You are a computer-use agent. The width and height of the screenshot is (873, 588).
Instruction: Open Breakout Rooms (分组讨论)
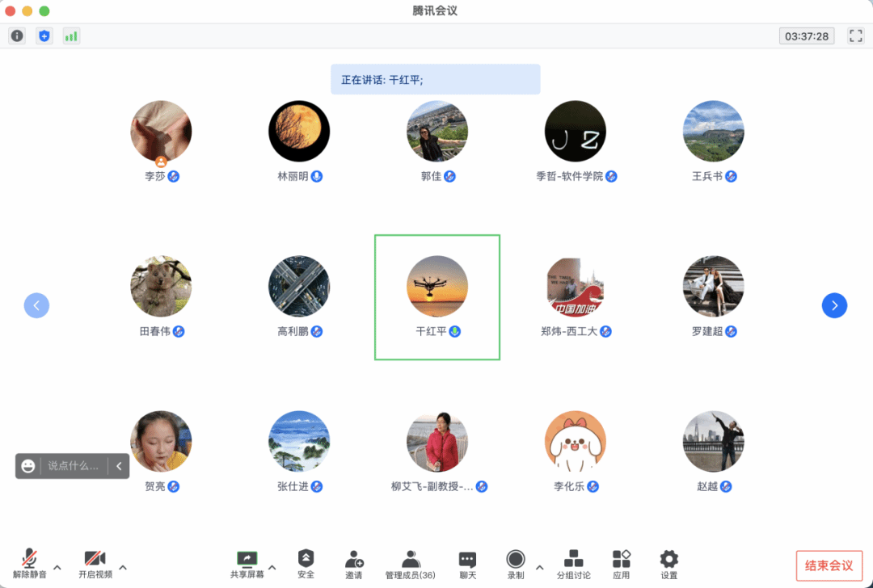573,564
